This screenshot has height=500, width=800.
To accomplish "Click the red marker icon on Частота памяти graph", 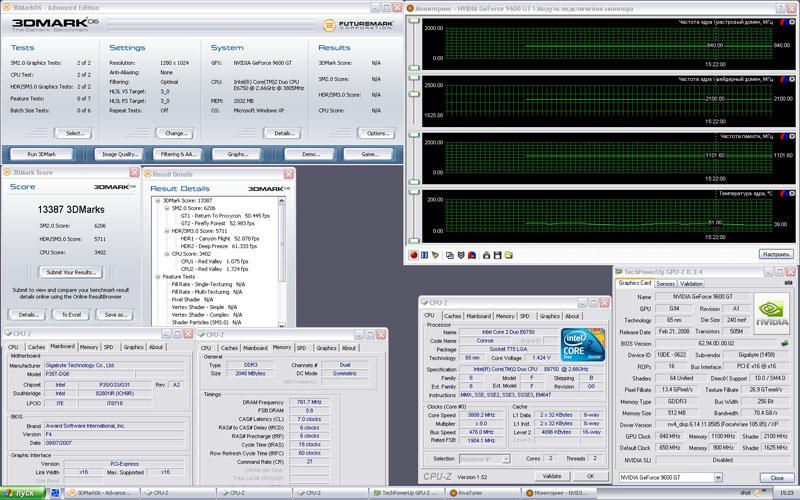I will [784, 137].
